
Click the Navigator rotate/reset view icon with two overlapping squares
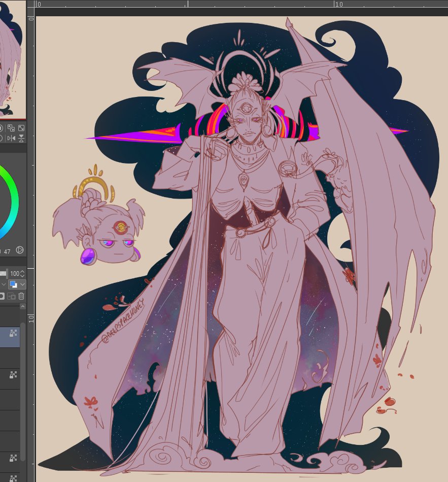pos(11,128)
